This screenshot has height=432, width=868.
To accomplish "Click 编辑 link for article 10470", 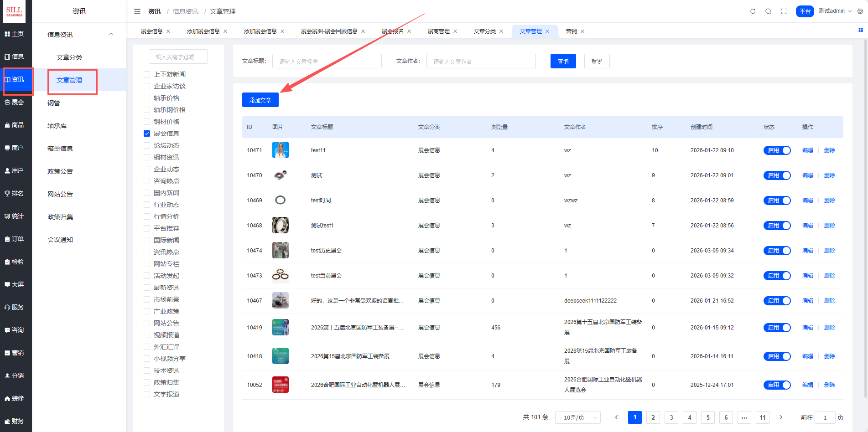I will pos(807,175).
